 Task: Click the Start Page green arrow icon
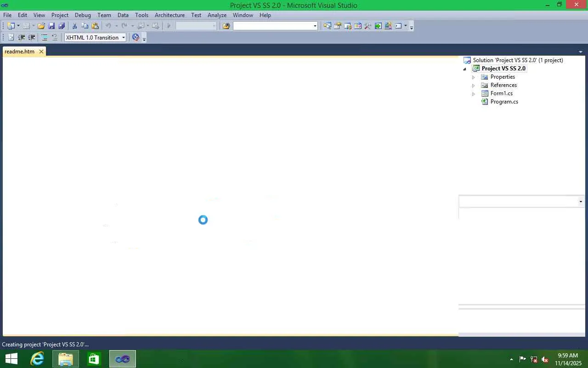[x=378, y=26]
